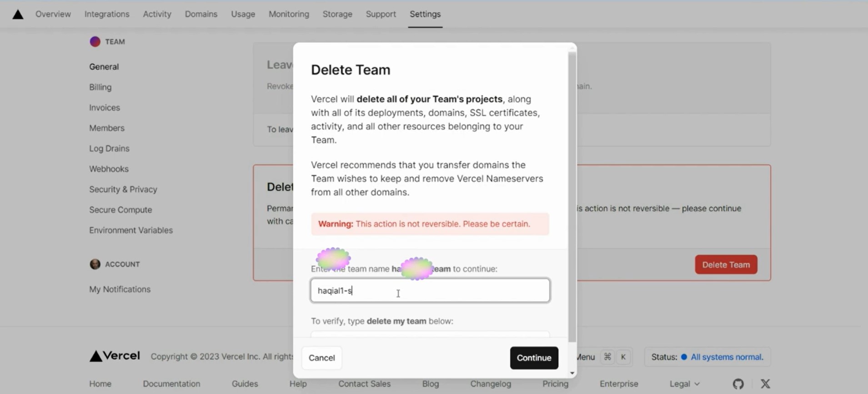Click the Vercel logo in footer
Viewport: 868px width, 394px height.
tap(115, 356)
